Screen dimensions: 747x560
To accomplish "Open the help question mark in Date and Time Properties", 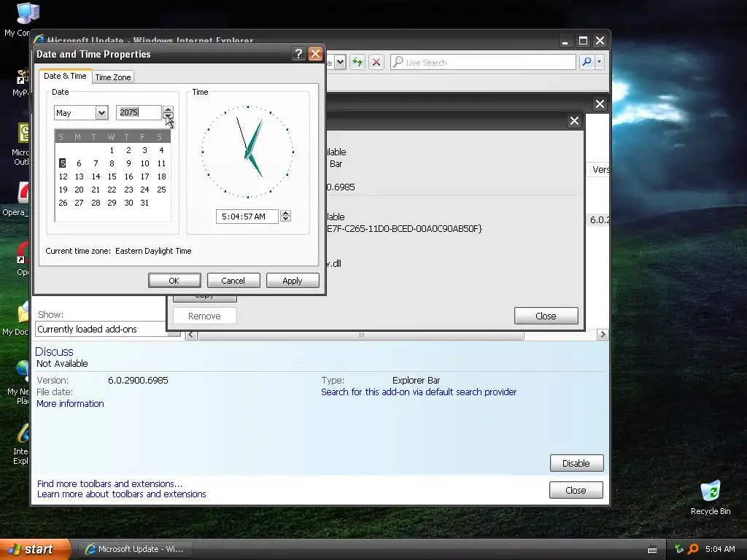I will 298,54.
